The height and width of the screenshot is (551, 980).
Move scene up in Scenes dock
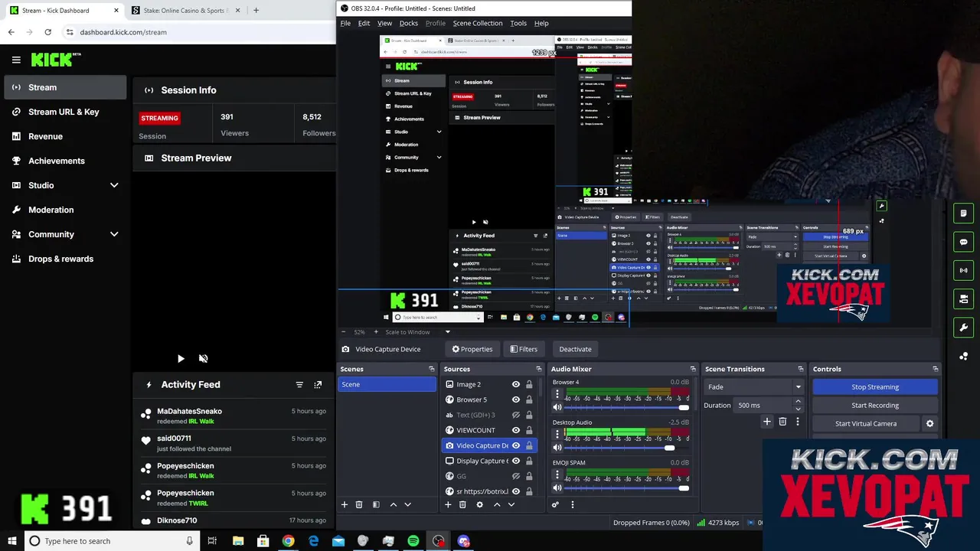click(x=394, y=504)
